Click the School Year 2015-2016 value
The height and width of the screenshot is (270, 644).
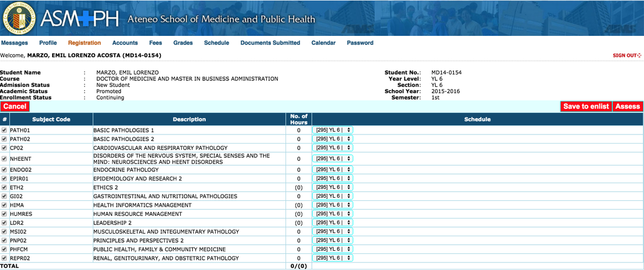tap(445, 91)
